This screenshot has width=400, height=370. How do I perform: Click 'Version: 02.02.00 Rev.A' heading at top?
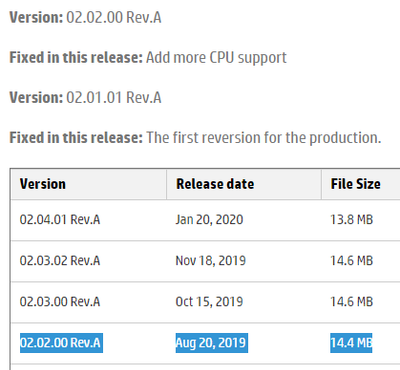click(85, 17)
